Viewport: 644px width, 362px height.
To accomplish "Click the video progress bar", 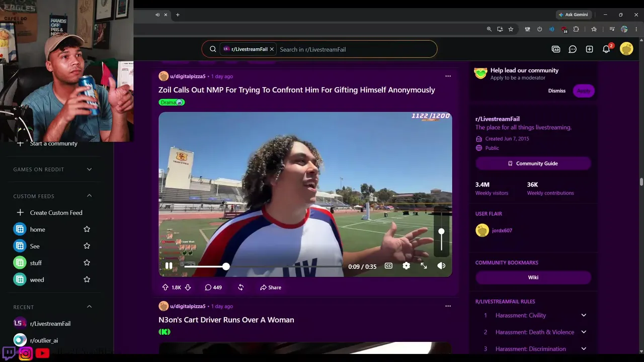I will (x=262, y=266).
